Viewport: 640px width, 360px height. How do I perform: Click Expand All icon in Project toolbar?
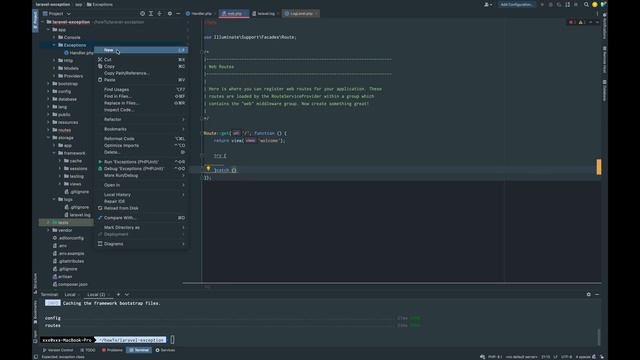pyautogui.click(x=151, y=13)
